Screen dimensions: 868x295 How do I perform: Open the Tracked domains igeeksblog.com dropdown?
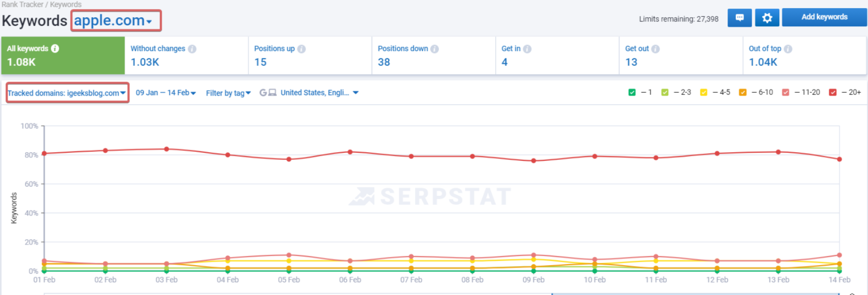tap(67, 93)
